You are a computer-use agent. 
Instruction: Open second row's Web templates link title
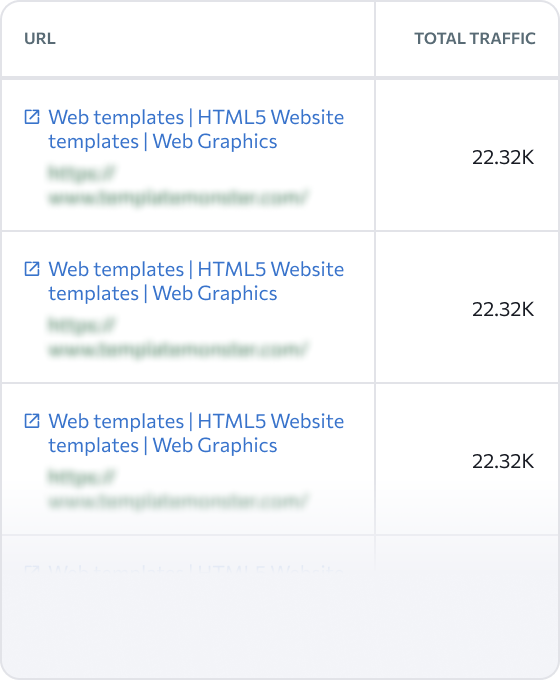tap(196, 281)
